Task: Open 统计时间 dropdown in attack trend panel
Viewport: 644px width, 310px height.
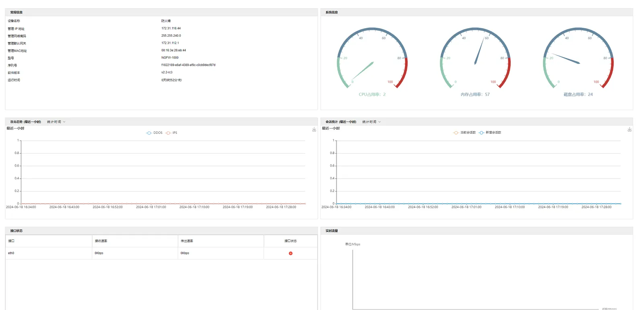Action: pos(56,122)
